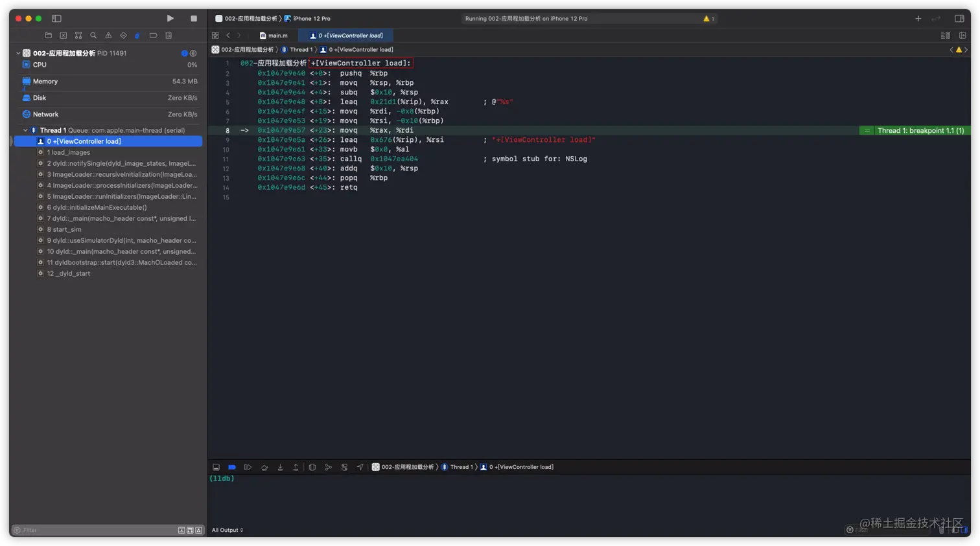Toggle the right inspector panel

pos(959,19)
